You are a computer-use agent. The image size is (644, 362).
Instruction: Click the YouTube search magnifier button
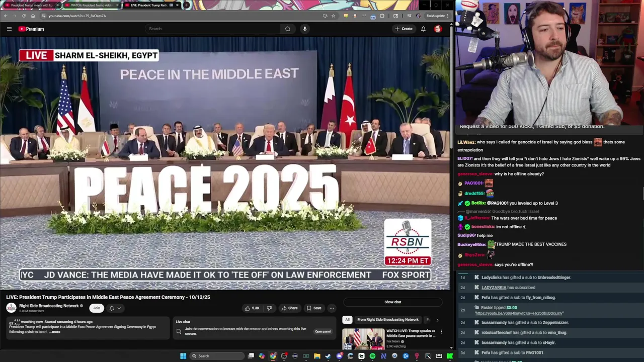coord(287,29)
